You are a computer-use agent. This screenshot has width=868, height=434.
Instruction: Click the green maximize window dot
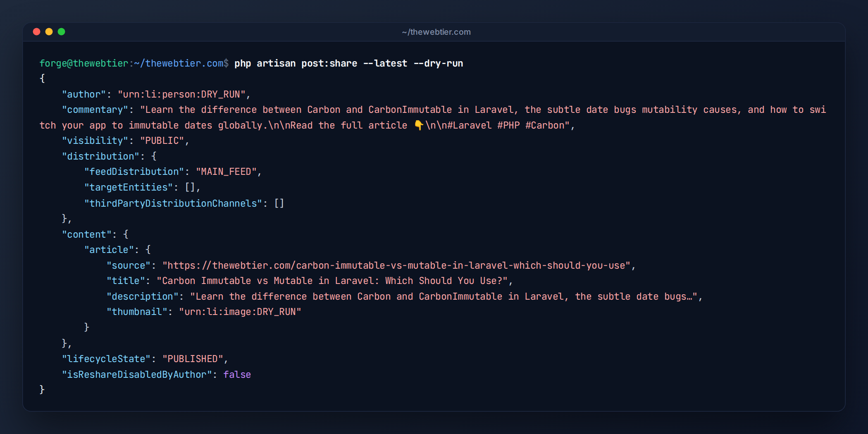61,32
